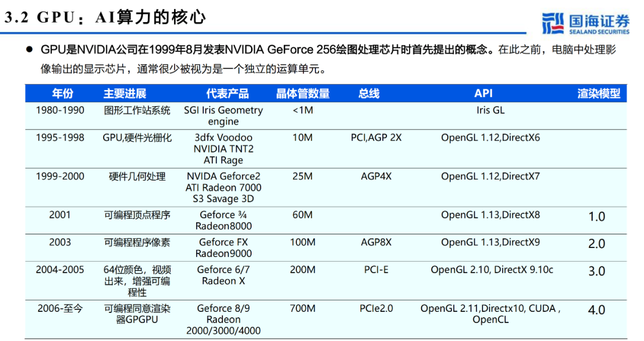Select the year cell "2003"
Screen dimensions: 644x341
[x=60, y=243]
